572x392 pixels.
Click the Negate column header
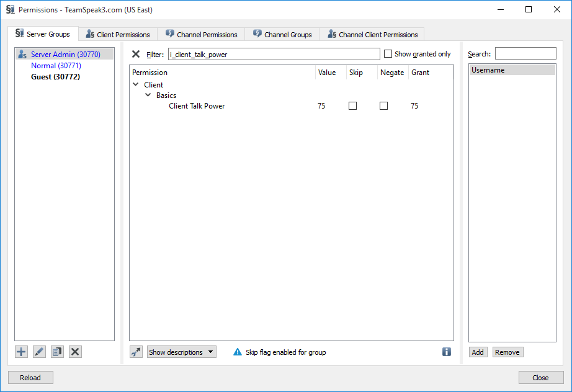click(393, 73)
